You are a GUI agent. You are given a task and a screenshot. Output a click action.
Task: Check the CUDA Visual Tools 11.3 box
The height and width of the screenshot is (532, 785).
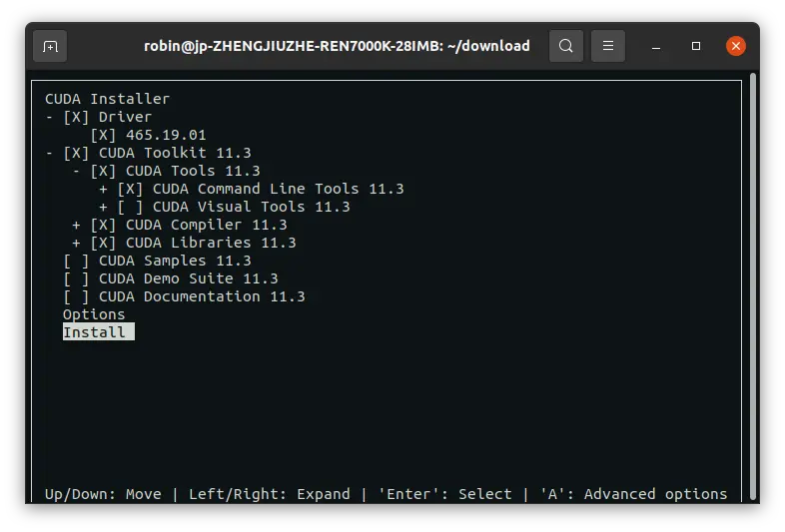pos(130,208)
